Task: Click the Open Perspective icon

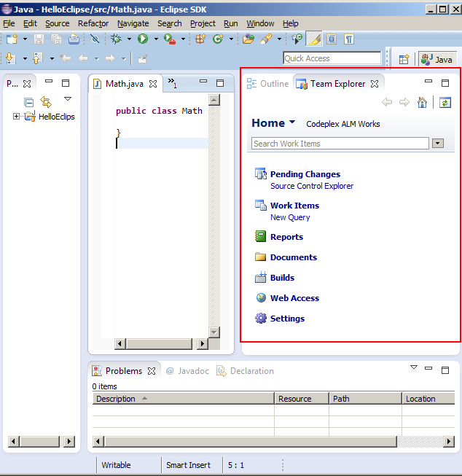Action: point(404,60)
